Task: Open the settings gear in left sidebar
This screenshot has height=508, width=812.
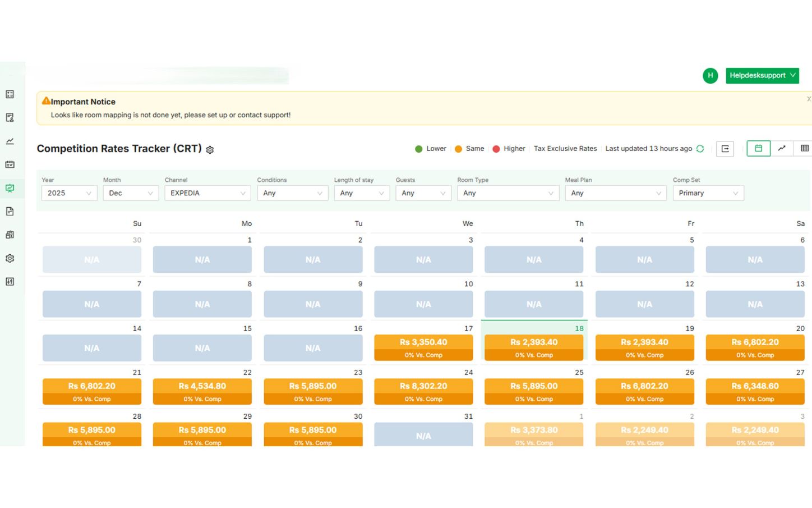Action: (x=10, y=258)
